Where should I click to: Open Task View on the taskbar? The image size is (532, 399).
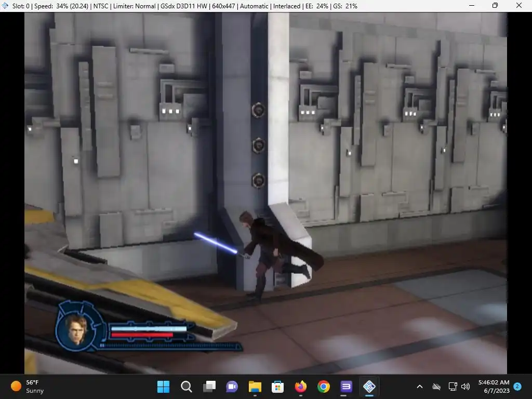(209, 387)
